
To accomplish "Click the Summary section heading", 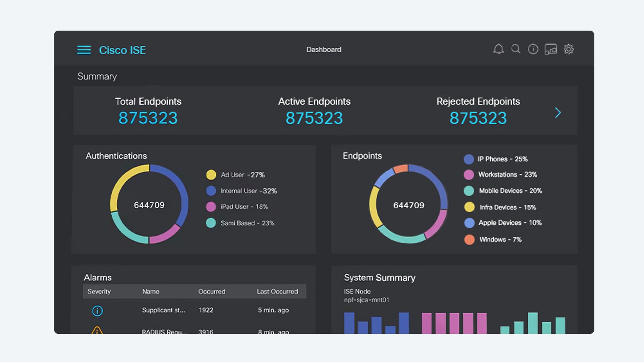I will 97,76.
